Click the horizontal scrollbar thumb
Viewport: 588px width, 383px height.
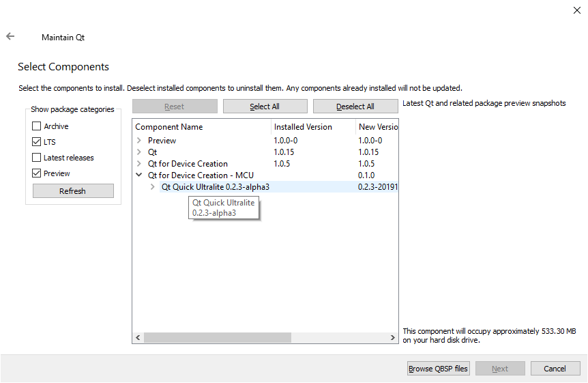click(x=218, y=337)
